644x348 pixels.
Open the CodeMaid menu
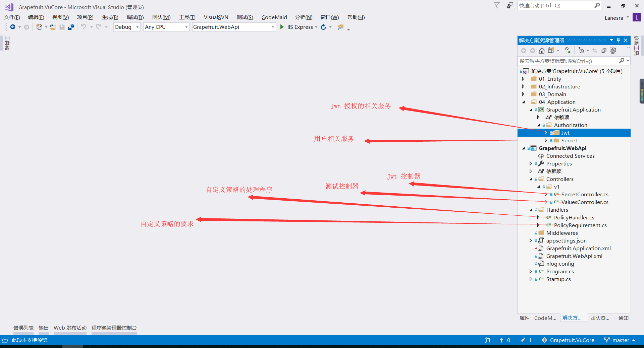coord(274,17)
